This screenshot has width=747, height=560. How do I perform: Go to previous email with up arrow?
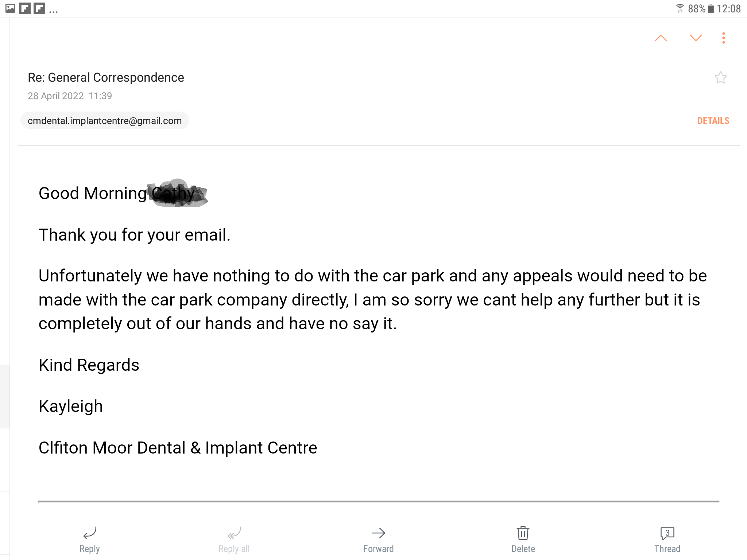coord(661,38)
